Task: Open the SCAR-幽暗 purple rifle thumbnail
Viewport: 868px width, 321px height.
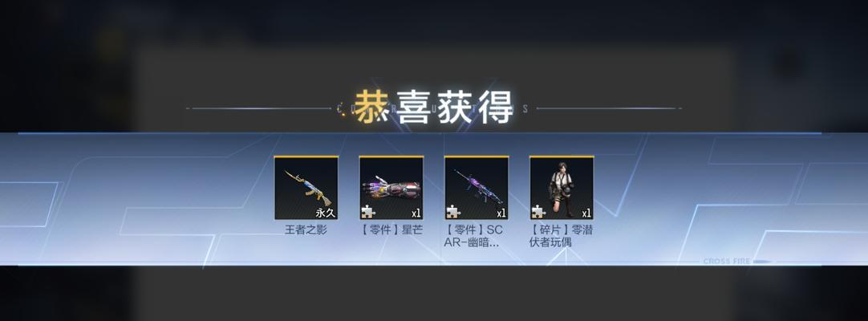Action: point(477,188)
